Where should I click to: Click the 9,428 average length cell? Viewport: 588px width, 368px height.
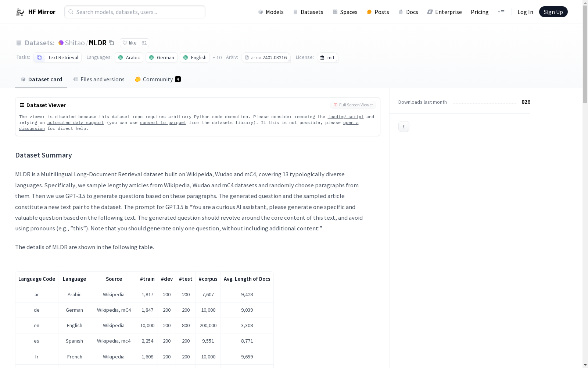tap(247, 294)
